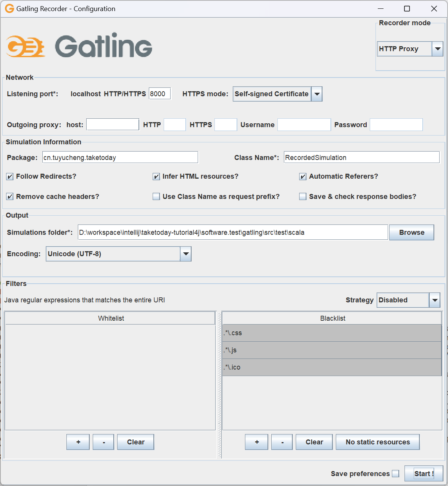448x486 pixels.
Task: Click the Browse button for simulations folder
Action: click(x=411, y=233)
